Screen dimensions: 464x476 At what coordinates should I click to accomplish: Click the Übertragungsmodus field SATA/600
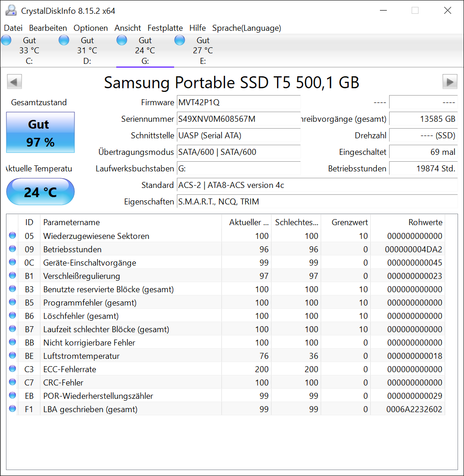click(x=238, y=152)
